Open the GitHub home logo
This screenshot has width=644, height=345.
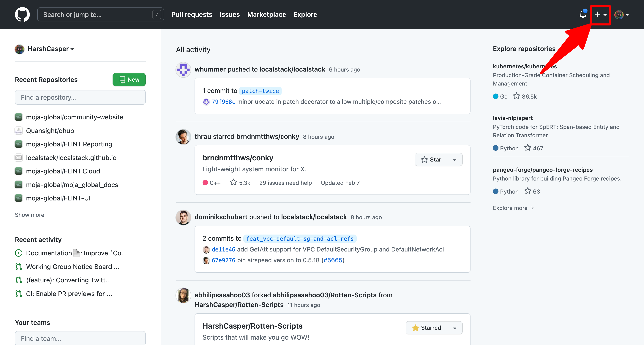click(22, 15)
